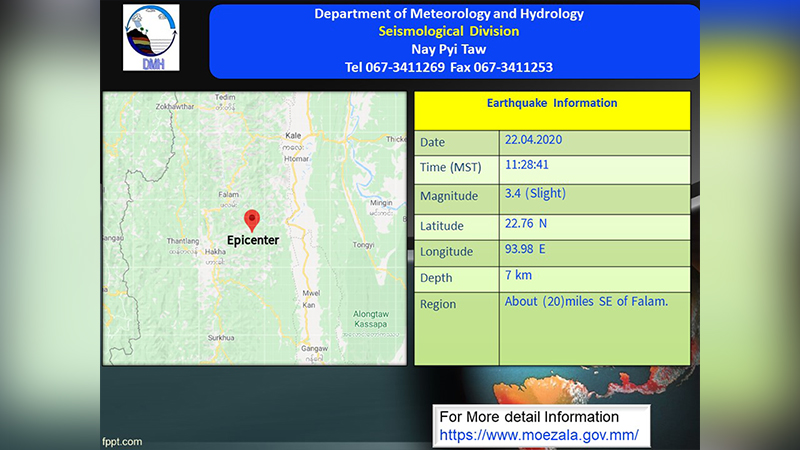800x450 pixels.
Task: Click the 'Magnitude' row label
Action: (x=449, y=196)
